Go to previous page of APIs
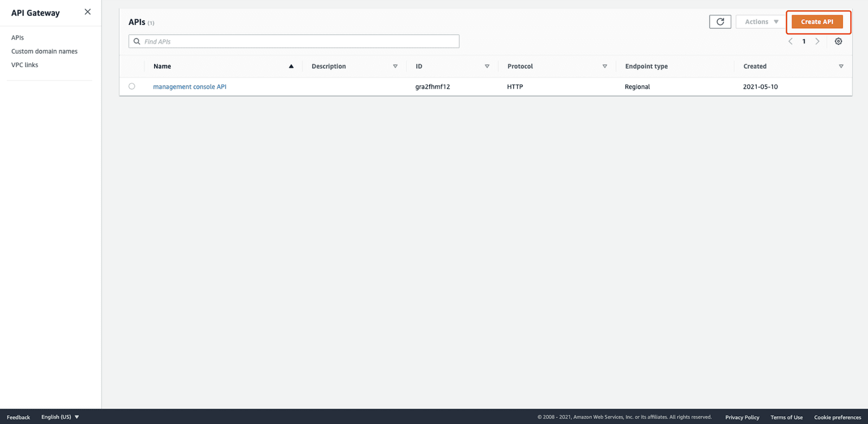The image size is (868, 424). click(790, 41)
